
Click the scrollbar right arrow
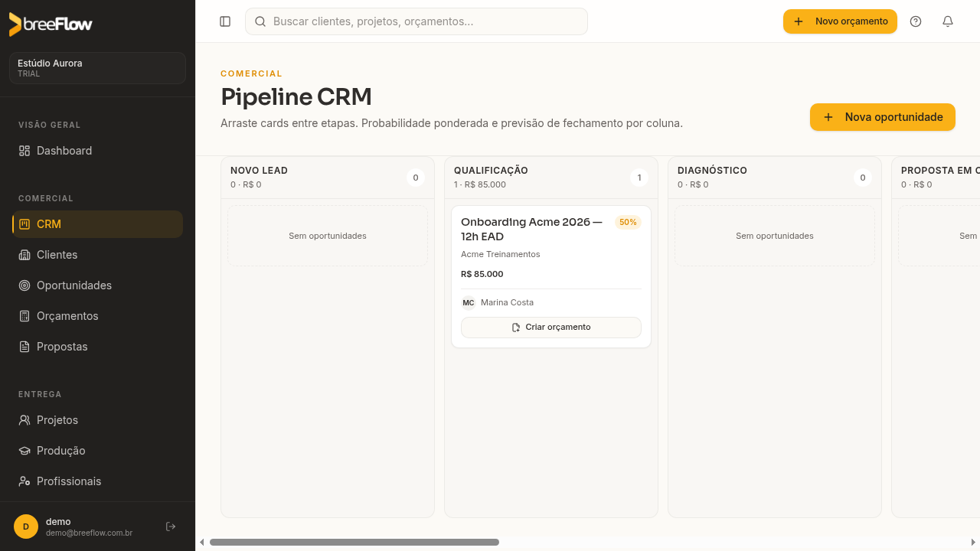tap(974, 542)
